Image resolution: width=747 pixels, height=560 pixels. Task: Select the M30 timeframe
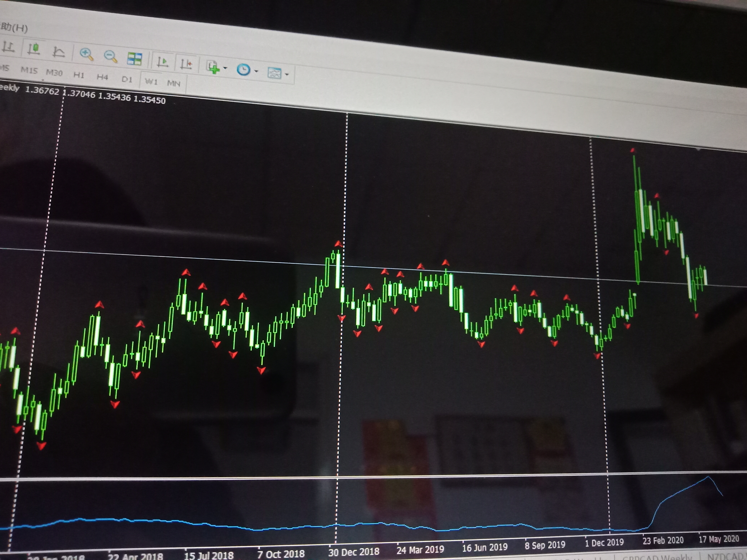click(54, 73)
